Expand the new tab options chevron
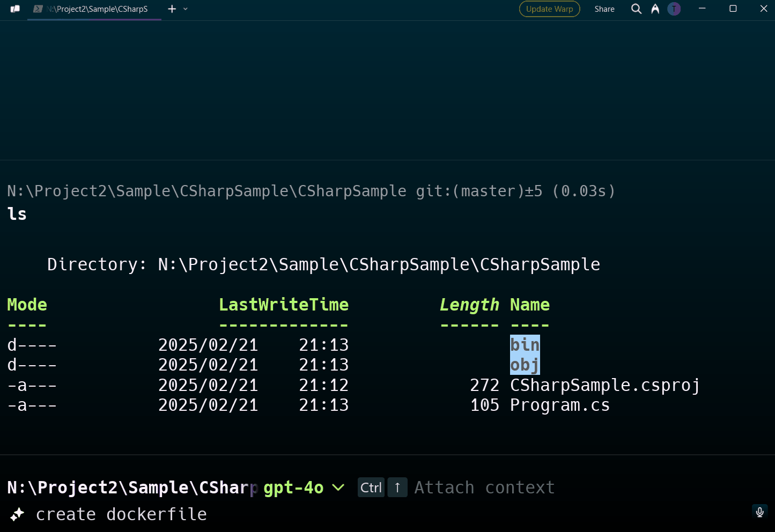This screenshot has height=532, width=775. tap(186, 9)
